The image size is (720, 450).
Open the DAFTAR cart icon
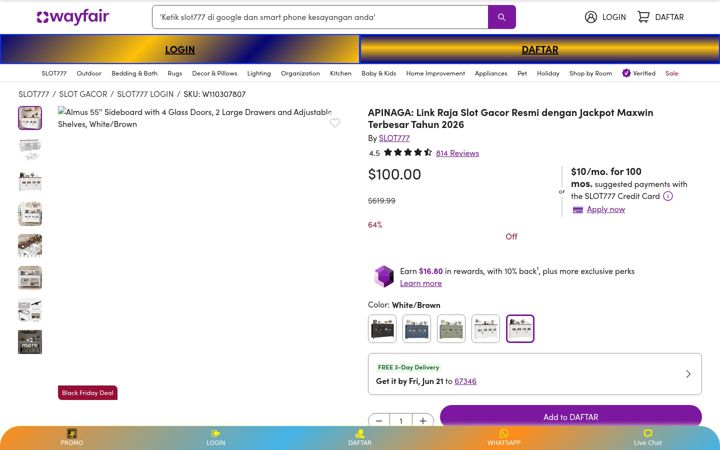[643, 17]
